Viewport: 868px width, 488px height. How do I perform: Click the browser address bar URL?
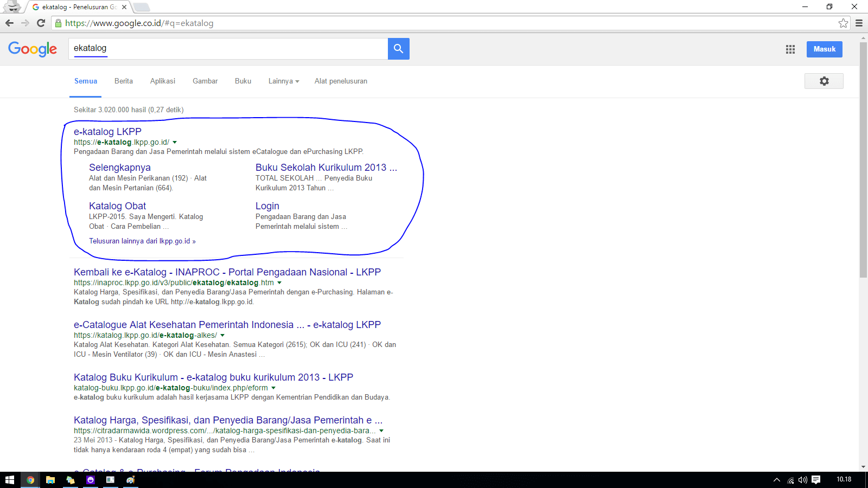pos(139,23)
